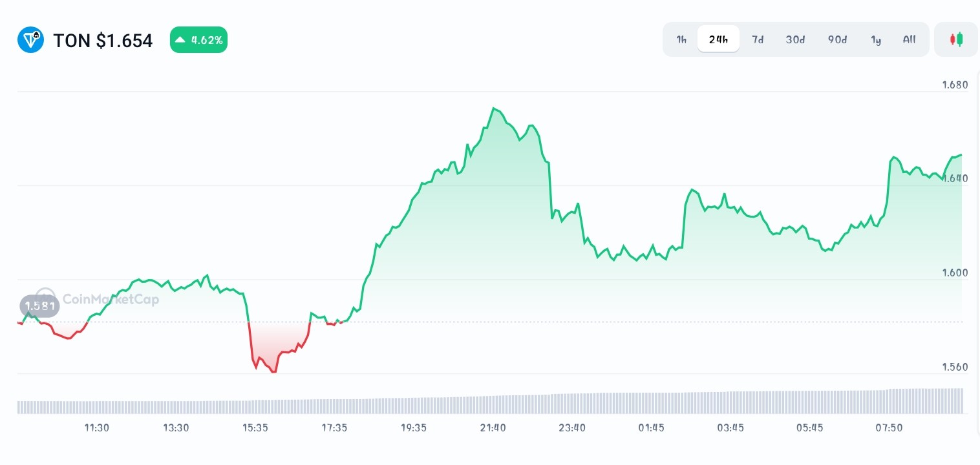Click the 03:45 time axis label
Image resolution: width=980 pixels, height=465 pixels.
pos(730,428)
